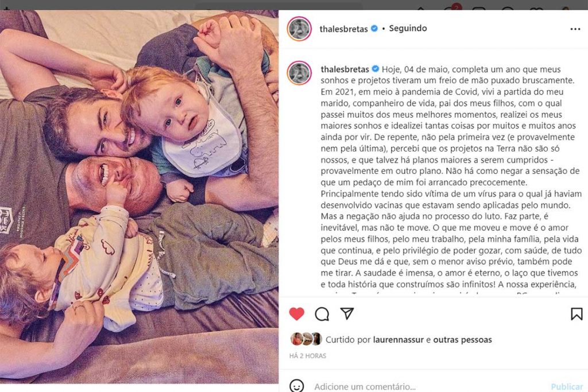Click the family photo in post
Image resolution: width=588 pixels, height=392 pixels.
click(x=139, y=197)
